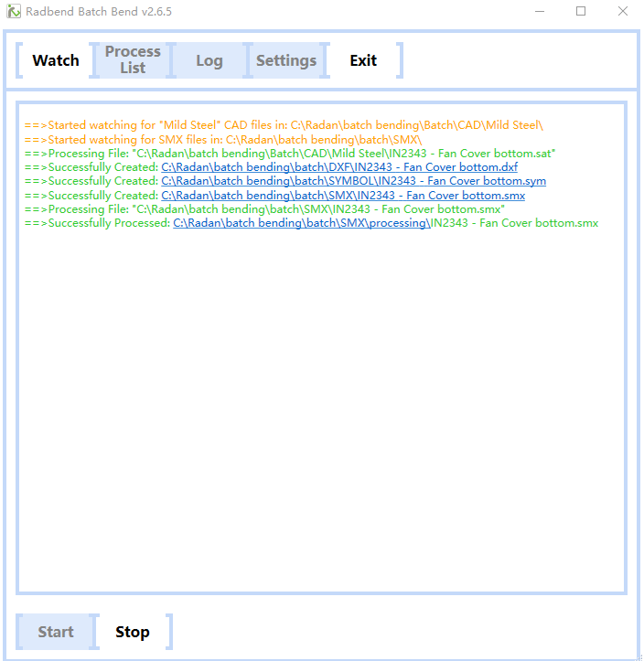Viewport: 644px width, 661px height.
Task: Open the Settings tab
Action: (x=286, y=60)
